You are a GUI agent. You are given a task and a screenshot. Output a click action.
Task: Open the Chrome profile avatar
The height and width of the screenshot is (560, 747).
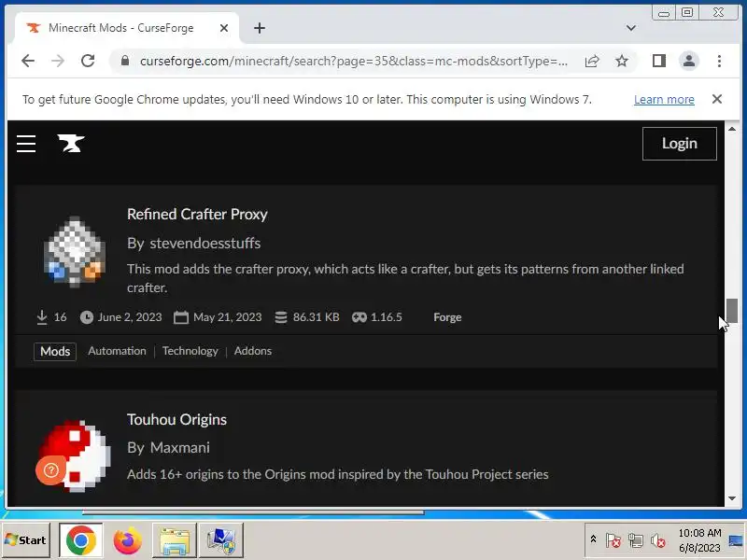click(x=689, y=61)
